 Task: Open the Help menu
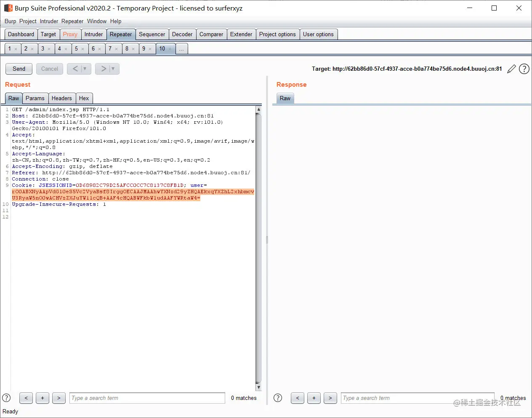(116, 21)
